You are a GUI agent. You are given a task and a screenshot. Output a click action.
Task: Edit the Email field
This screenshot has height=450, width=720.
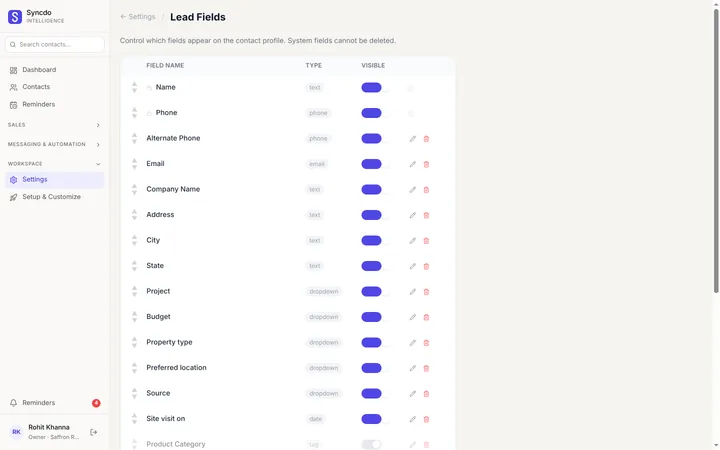point(412,164)
